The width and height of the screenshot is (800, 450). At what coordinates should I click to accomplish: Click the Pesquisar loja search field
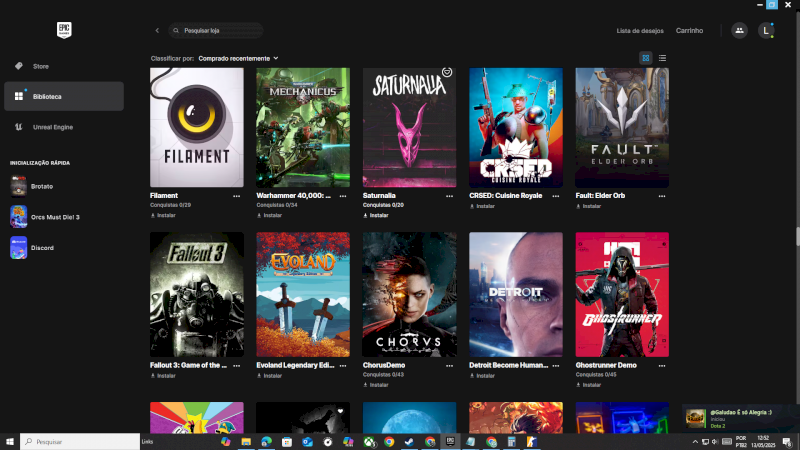click(x=216, y=31)
